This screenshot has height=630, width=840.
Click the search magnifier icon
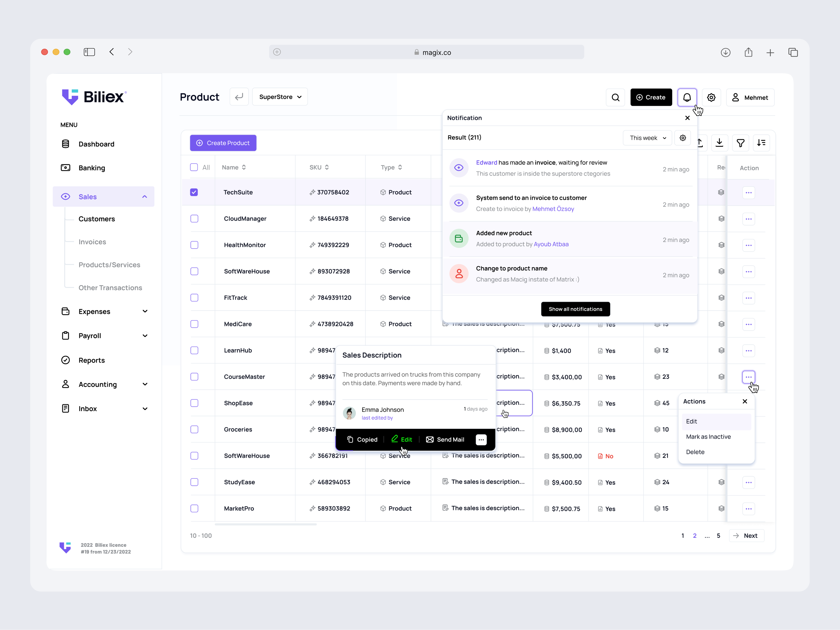tap(616, 97)
